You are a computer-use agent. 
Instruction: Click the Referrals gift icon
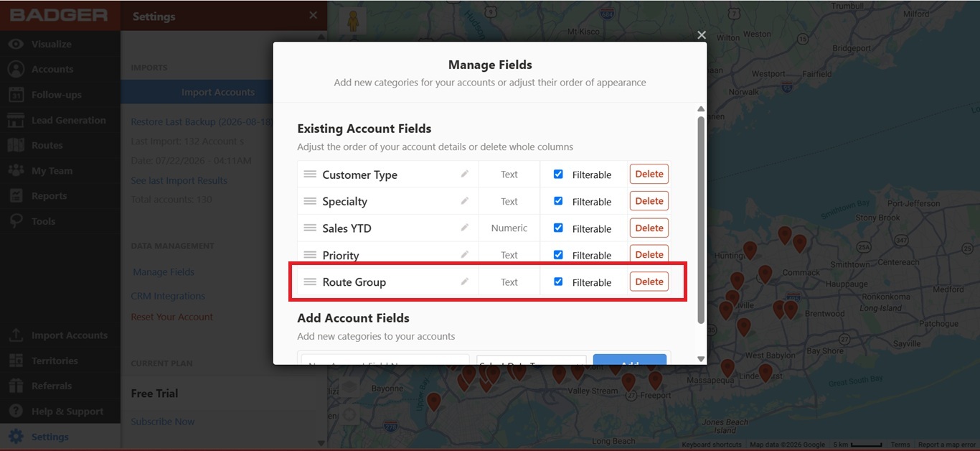[x=16, y=386]
